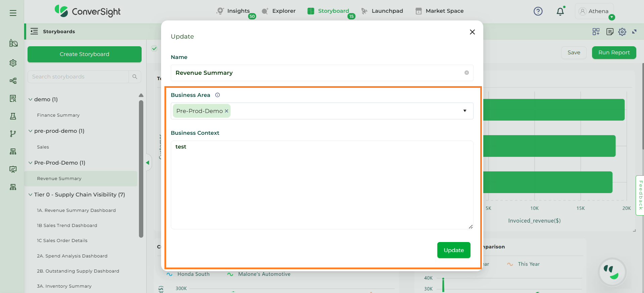This screenshot has height=293, width=644.
Task: Click the hamburger menu icon
Action: point(13,13)
